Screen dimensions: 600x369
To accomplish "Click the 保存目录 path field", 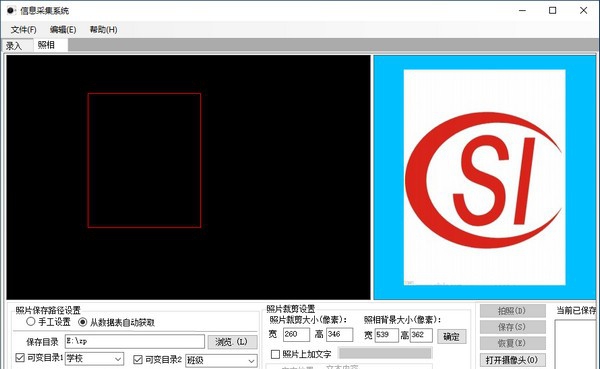I will tap(135, 341).
